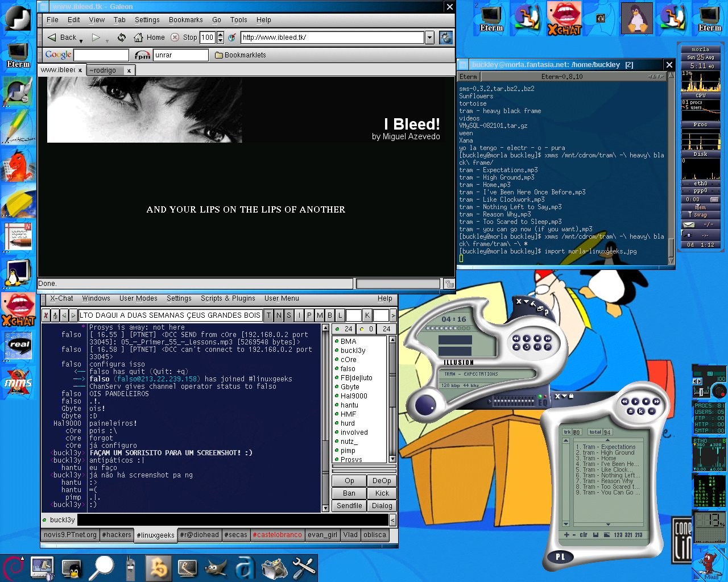Toggle the T channel mode button in XChat
728x582 pixels.
point(268,315)
